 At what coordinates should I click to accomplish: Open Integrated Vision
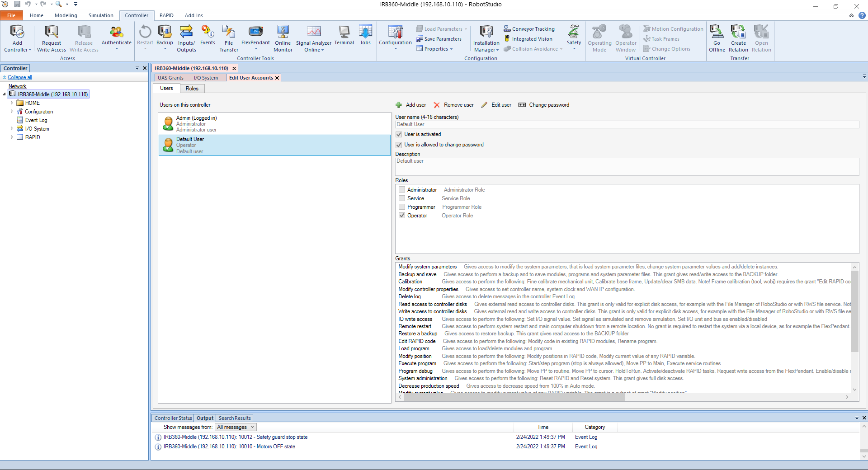click(528, 39)
